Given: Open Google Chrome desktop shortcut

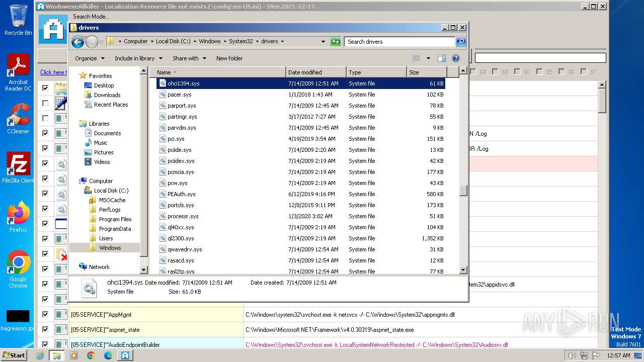Looking at the screenshot, I should pos(18,269).
